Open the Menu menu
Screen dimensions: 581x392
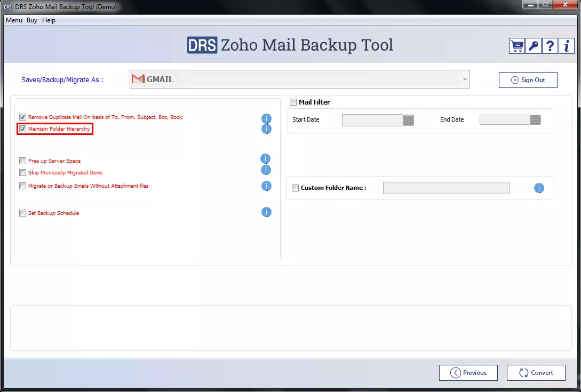(14, 20)
